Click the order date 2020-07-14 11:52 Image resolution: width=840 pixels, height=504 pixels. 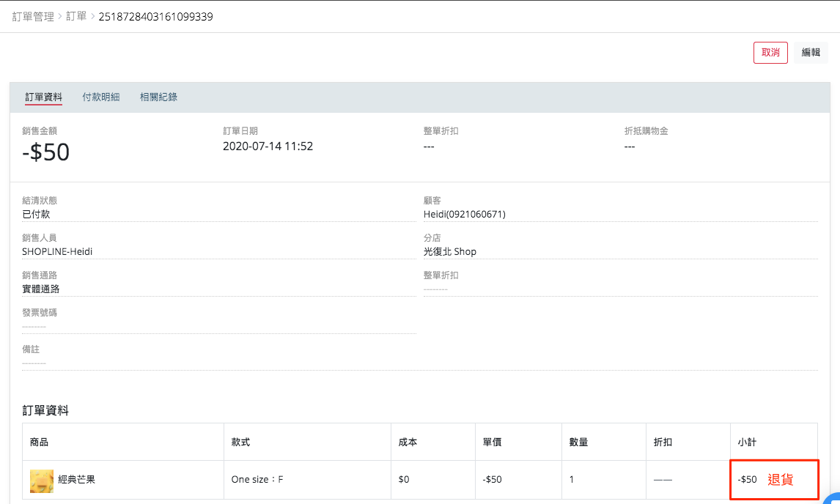pos(268,147)
